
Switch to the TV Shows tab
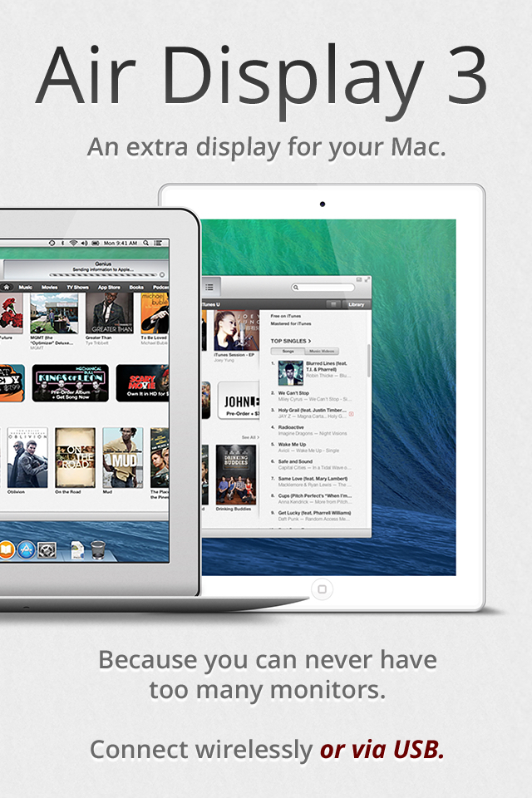[77, 287]
